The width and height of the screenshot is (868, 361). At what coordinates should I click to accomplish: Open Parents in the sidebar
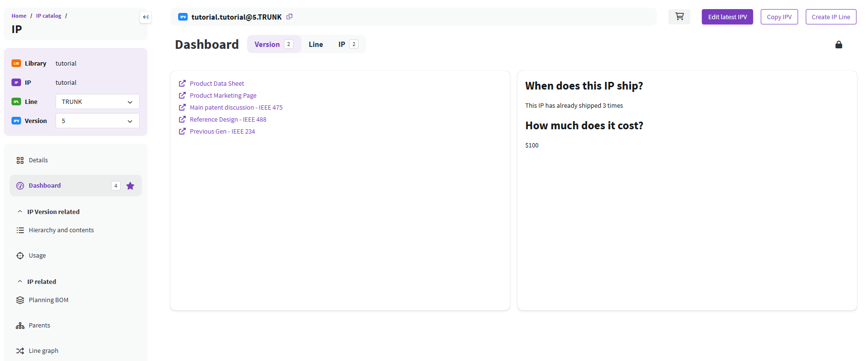coord(39,326)
